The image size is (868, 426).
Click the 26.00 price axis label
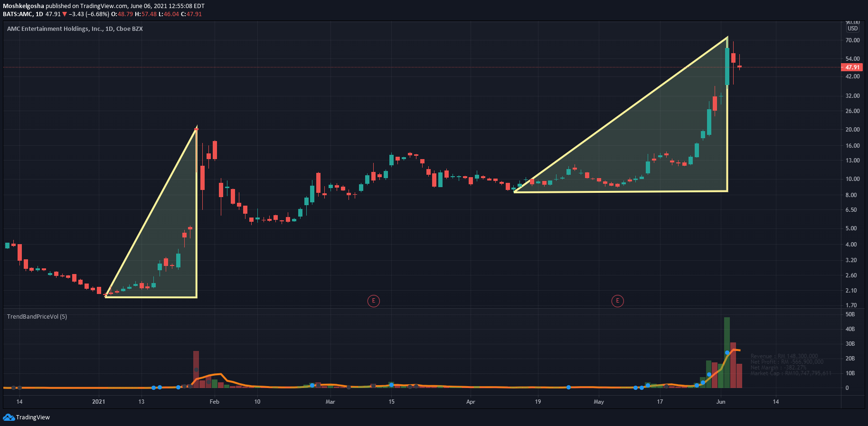coord(852,111)
